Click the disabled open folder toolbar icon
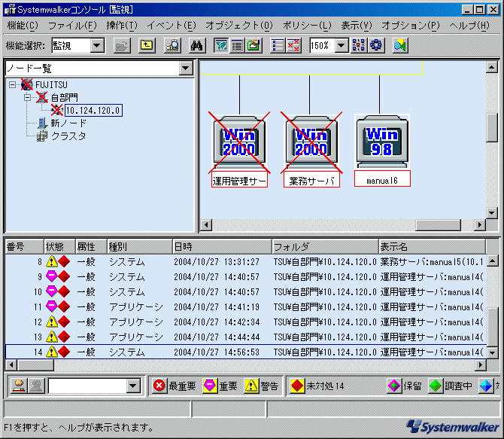 pyautogui.click(x=122, y=45)
